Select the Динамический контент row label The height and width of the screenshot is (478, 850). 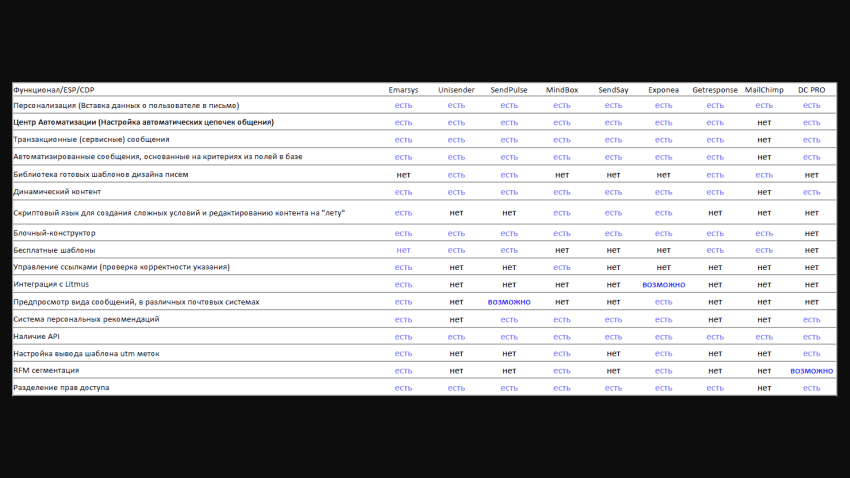coord(57,192)
